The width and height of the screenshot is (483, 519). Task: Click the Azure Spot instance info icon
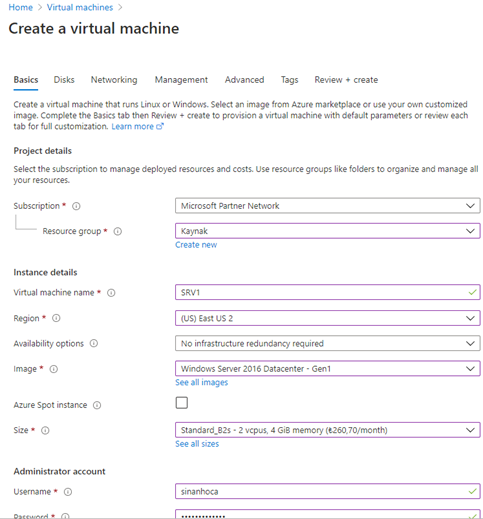(97, 405)
